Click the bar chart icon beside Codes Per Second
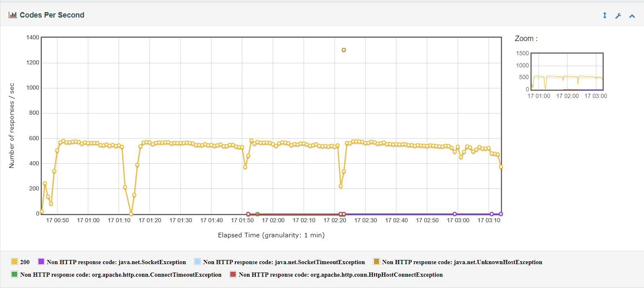 pos(13,15)
